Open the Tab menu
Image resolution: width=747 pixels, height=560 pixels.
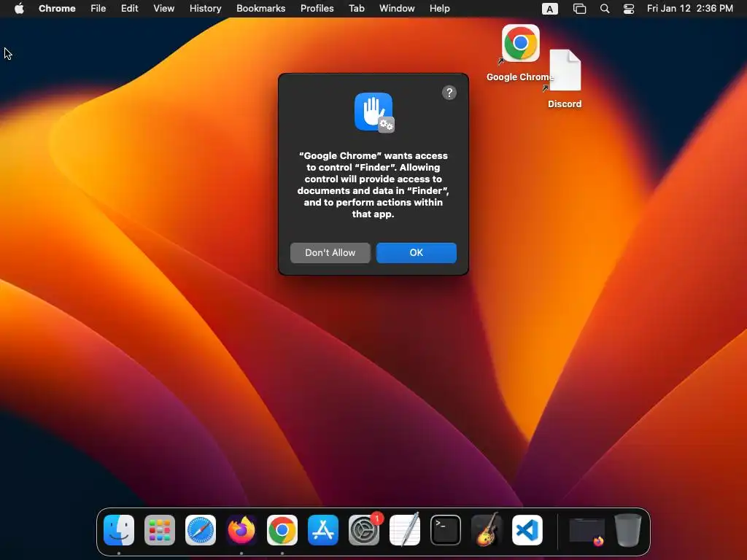point(357,9)
